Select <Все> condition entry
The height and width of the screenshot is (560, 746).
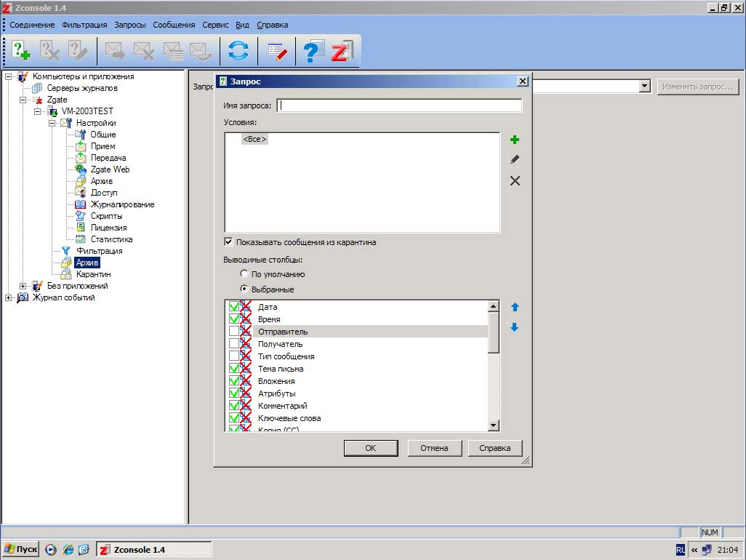click(x=254, y=139)
